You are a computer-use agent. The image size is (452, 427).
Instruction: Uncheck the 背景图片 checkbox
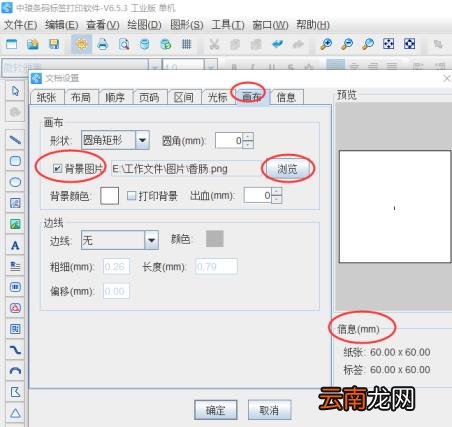(57, 169)
